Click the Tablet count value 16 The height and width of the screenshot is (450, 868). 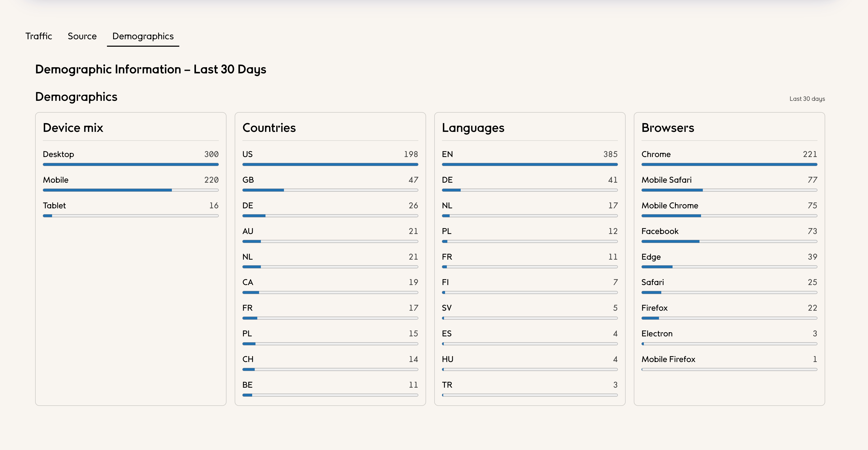(x=214, y=206)
